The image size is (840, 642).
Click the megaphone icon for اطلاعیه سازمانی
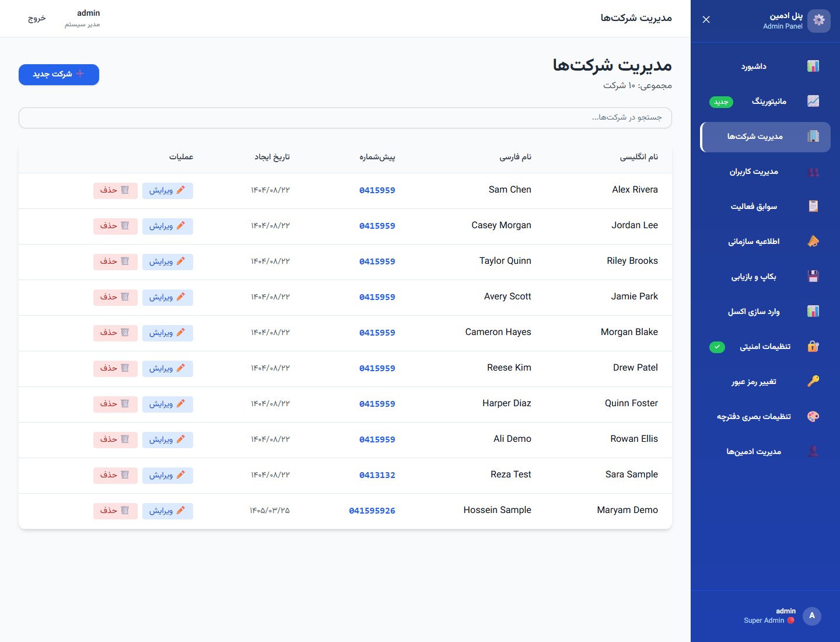tap(813, 242)
